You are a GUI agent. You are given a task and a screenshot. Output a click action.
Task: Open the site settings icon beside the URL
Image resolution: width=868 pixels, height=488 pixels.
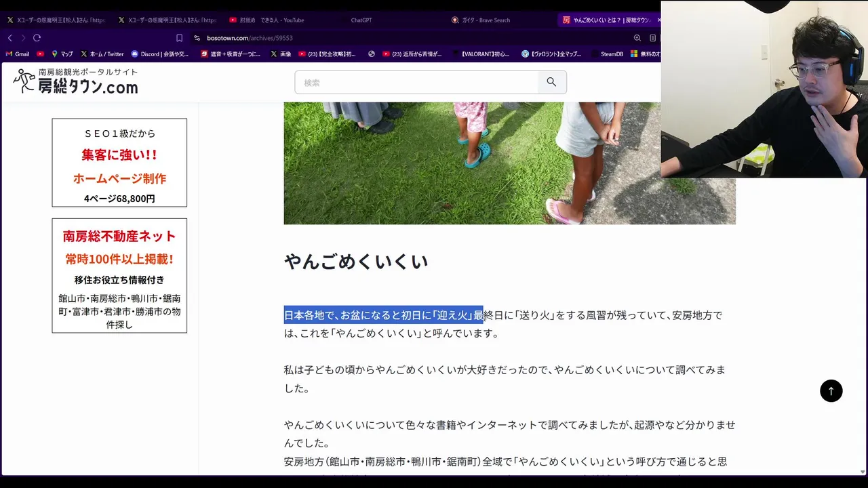tap(197, 38)
